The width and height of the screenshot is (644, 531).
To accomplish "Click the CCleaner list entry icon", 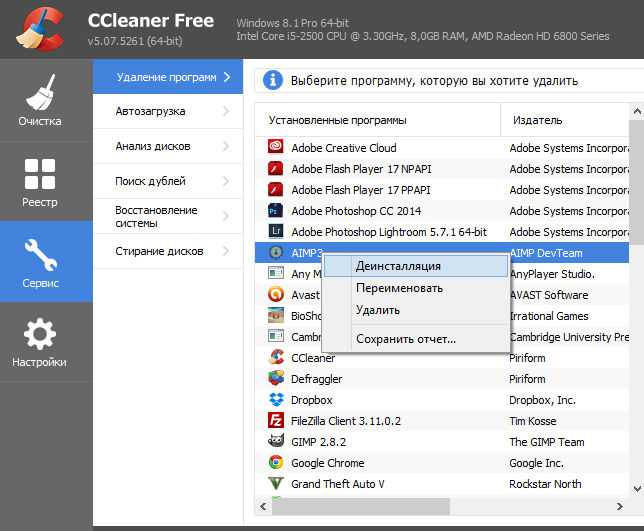I will click(x=276, y=357).
